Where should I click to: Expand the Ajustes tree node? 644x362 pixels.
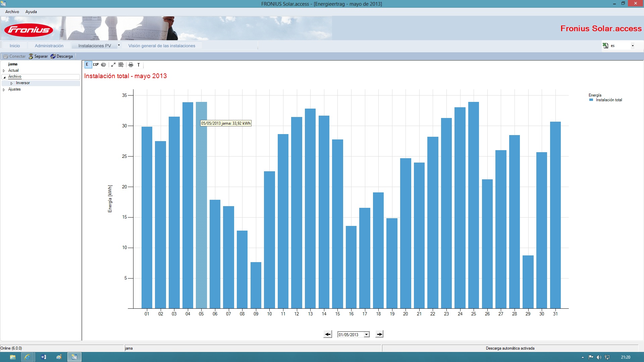[4, 89]
